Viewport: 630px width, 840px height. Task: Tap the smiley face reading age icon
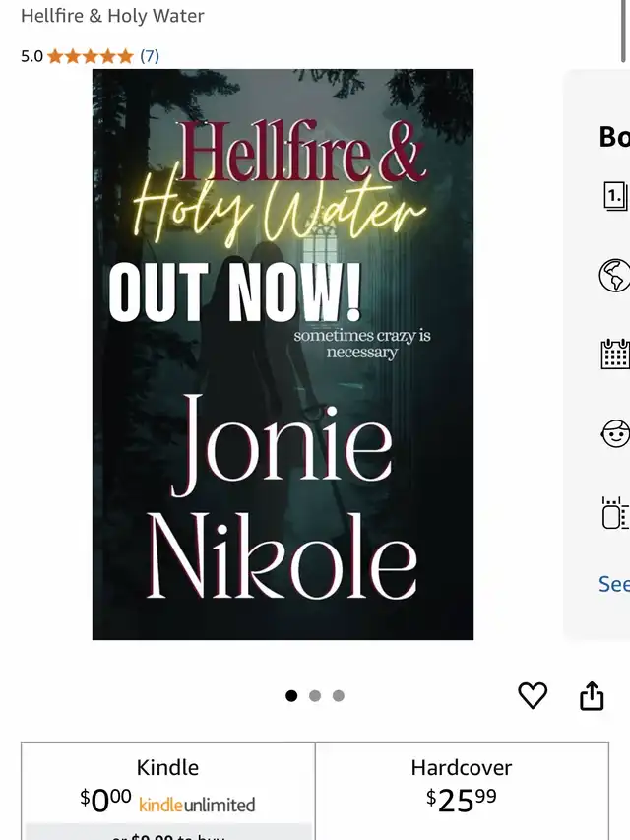point(615,433)
